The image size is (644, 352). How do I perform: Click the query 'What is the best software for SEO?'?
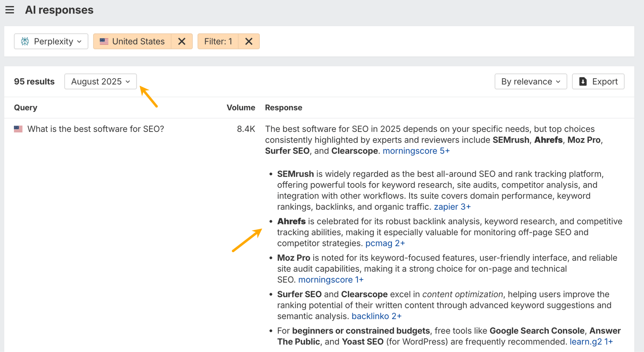(x=96, y=129)
